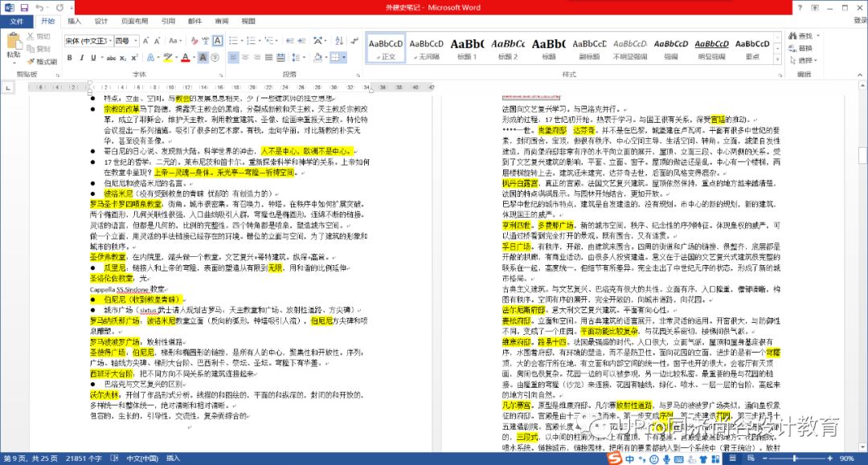
Task: Click Increase Indent icon
Action: coord(301,41)
